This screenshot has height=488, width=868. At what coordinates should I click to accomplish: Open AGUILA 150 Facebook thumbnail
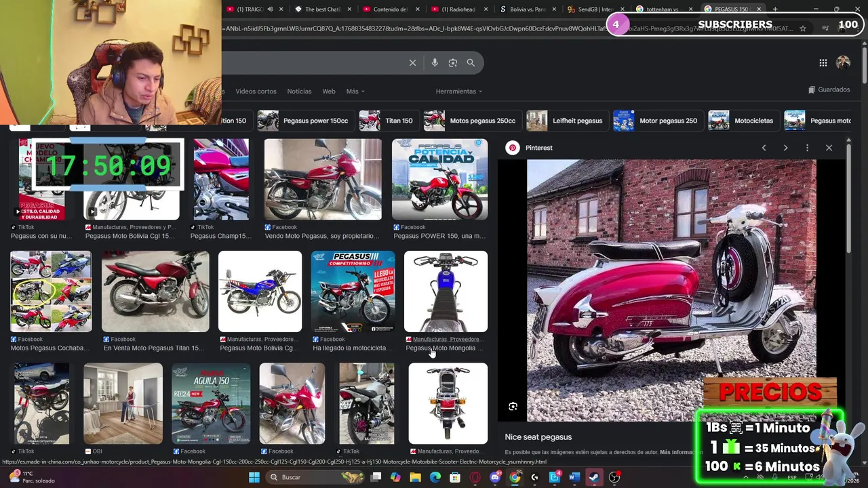(211, 403)
